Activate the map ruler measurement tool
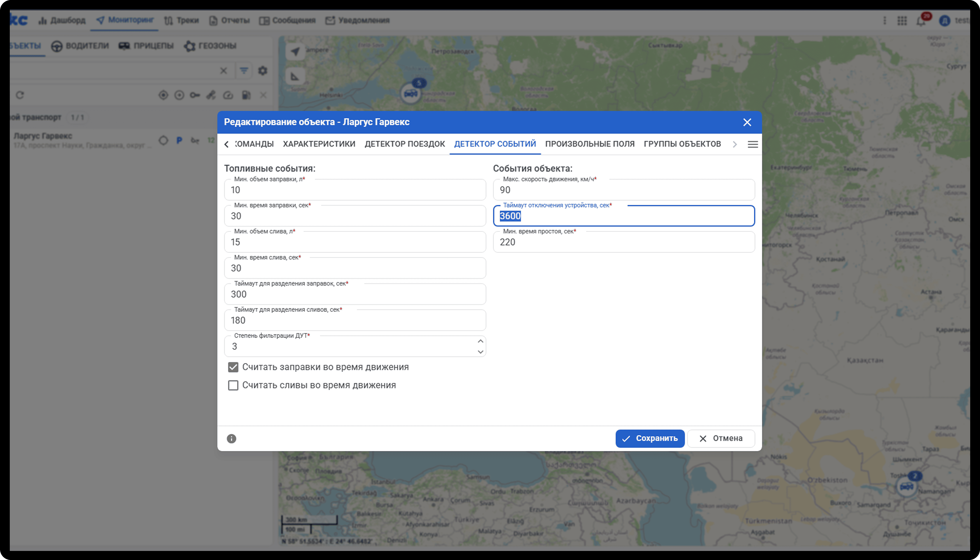 click(x=295, y=76)
